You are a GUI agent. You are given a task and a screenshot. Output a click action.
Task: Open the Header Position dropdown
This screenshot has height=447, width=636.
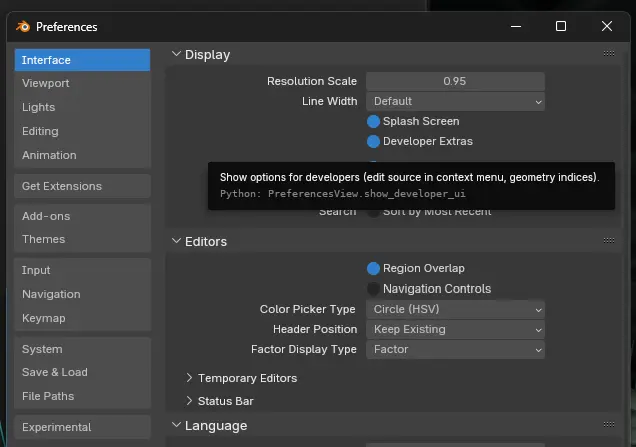(x=455, y=329)
